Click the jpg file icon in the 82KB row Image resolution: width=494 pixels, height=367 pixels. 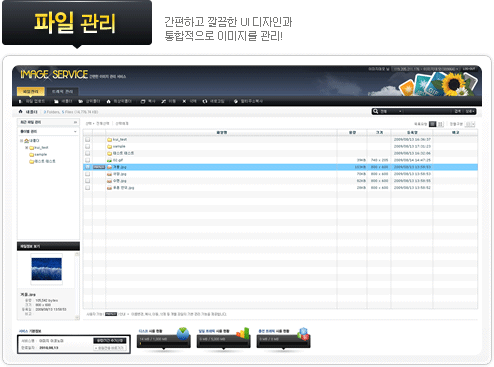coord(109,181)
